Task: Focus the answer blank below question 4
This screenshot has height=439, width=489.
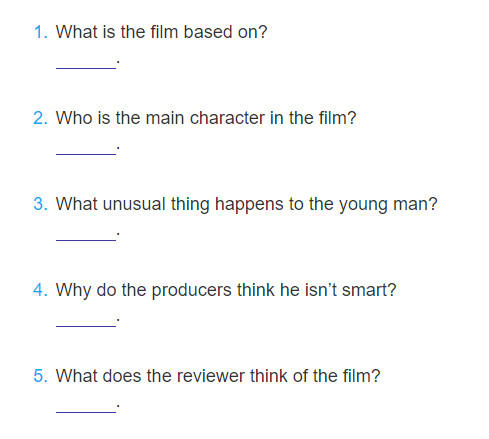Action: [x=86, y=322]
